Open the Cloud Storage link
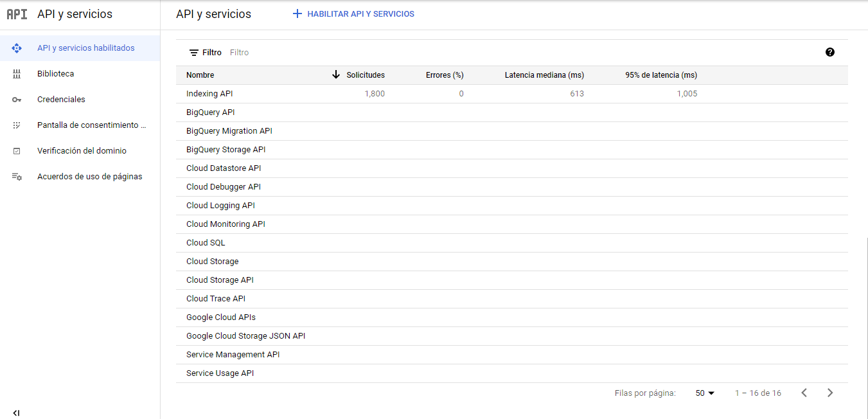 tap(213, 262)
